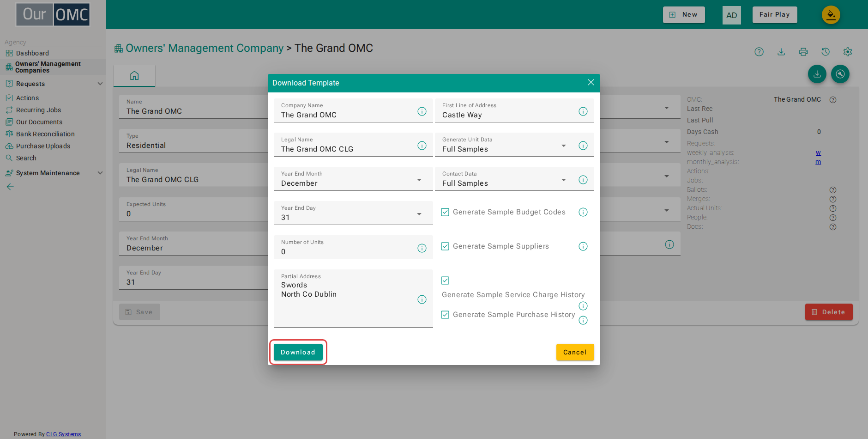
Task: Click the New button in top bar
Action: [684, 15]
